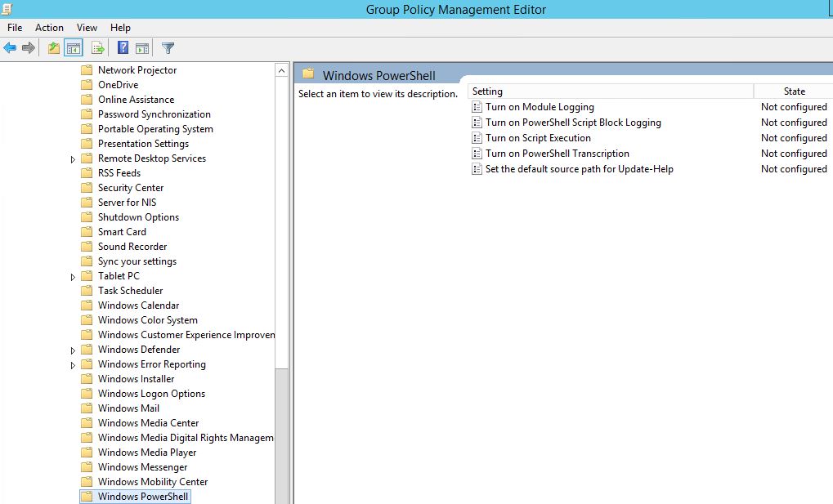Image resolution: width=833 pixels, height=504 pixels.
Task: Open the Action menu
Action: pos(49,28)
